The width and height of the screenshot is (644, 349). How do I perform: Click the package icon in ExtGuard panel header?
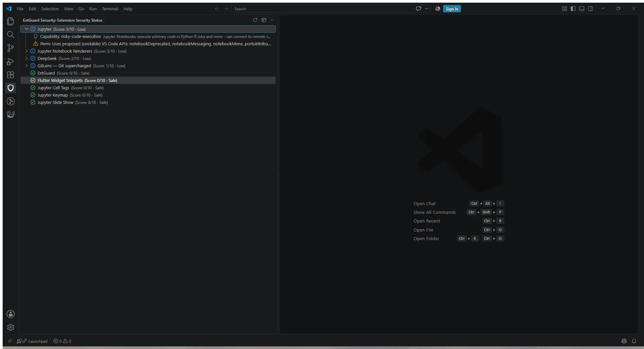coord(264,20)
